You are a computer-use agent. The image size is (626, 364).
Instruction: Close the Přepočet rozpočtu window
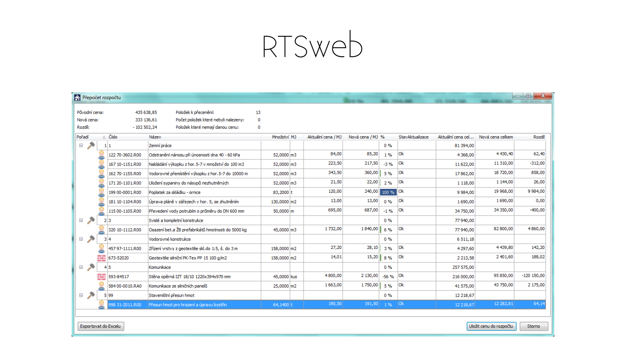(x=543, y=96)
